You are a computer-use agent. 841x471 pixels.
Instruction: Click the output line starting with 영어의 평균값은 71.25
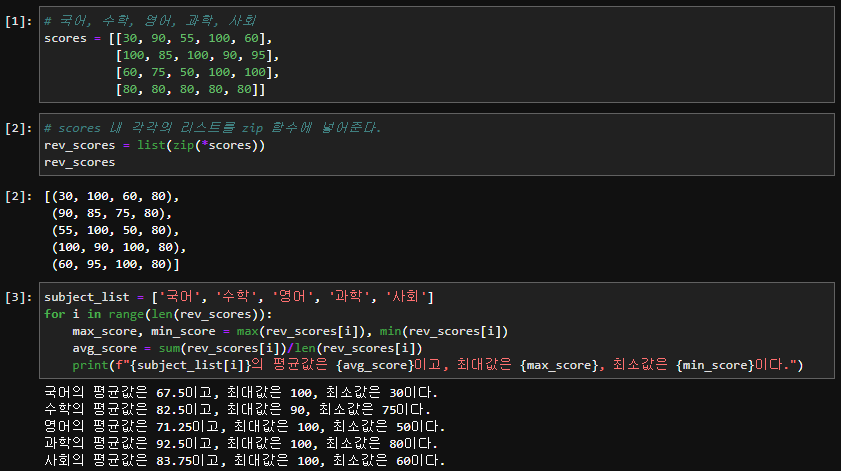click(245, 427)
